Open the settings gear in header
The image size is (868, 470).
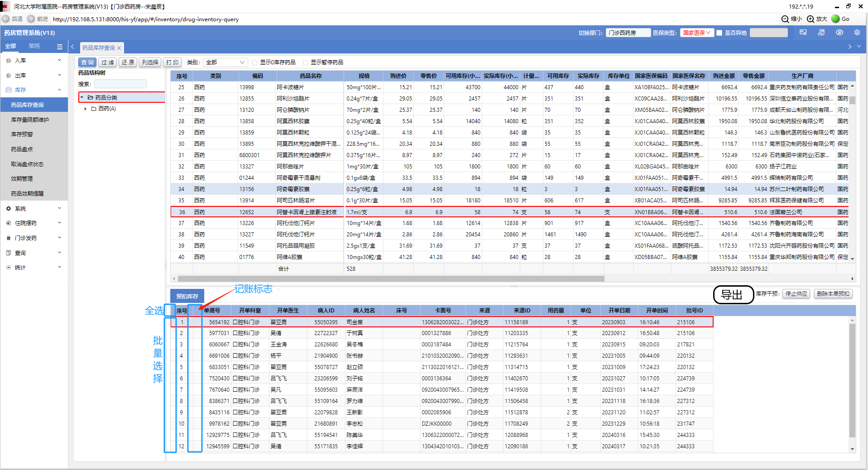(x=857, y=33)
